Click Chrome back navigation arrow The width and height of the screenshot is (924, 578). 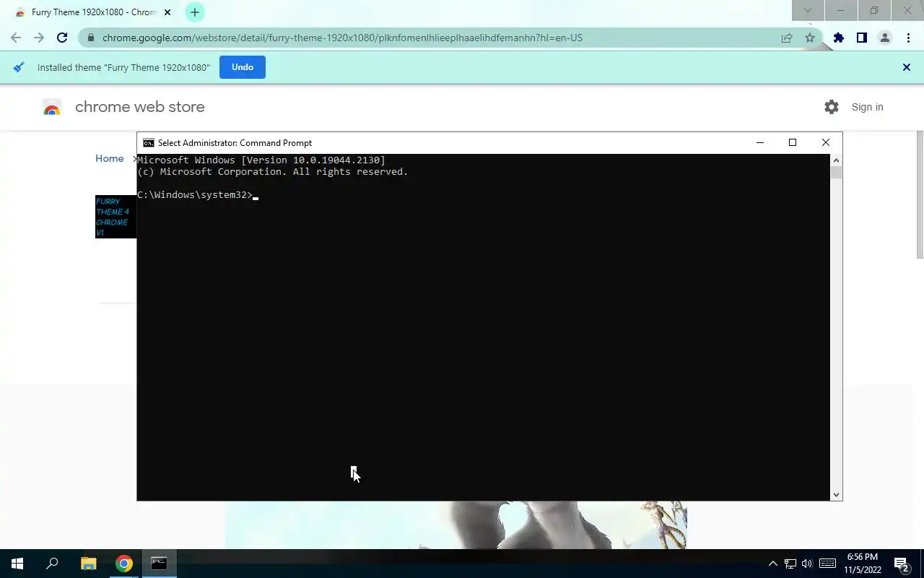[16, 38]
